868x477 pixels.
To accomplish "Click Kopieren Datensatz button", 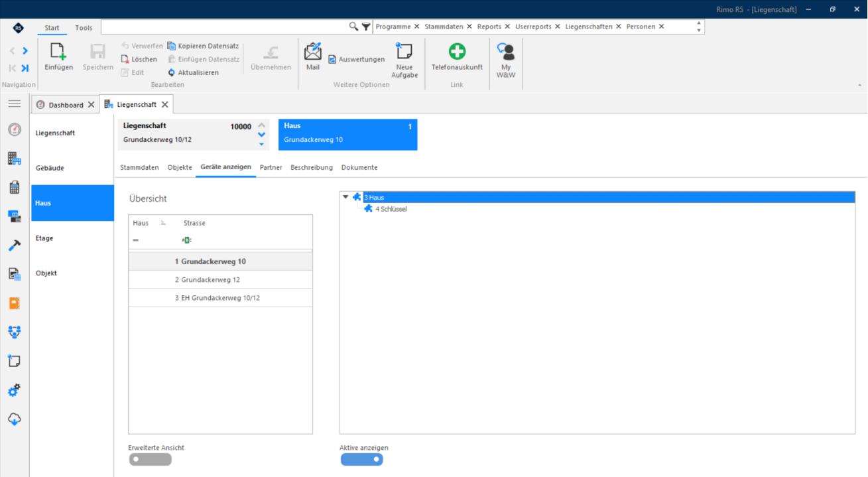I will click(x=203, y=46).
